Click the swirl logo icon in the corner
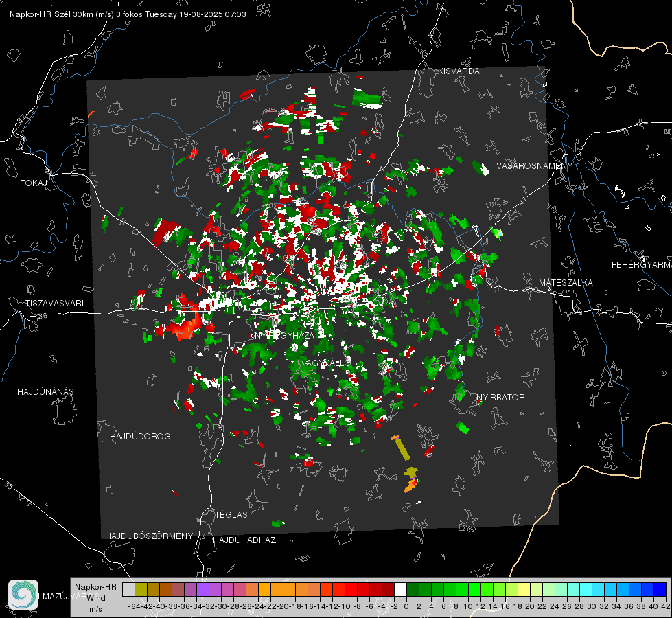The image size is (672, 618). coord(23,595)
